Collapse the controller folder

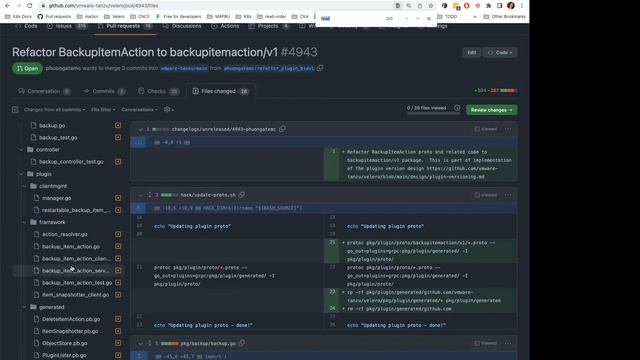pos(21,150)
